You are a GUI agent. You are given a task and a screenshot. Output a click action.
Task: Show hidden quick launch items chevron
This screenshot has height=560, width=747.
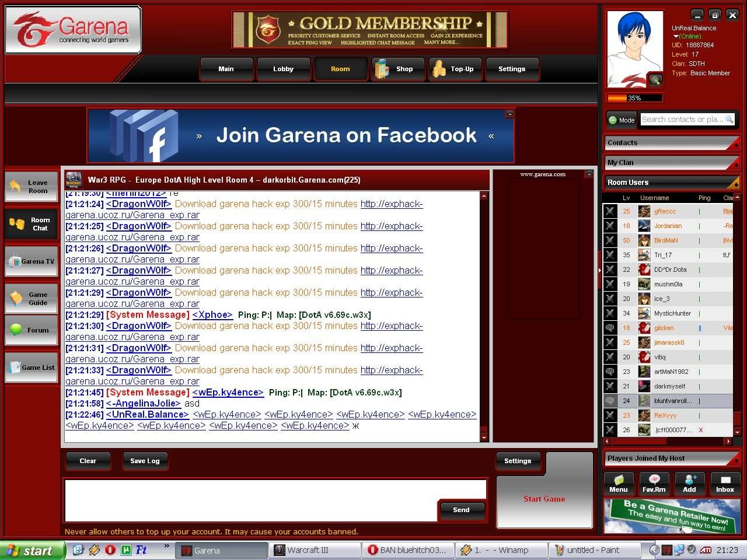click(166, 547)
